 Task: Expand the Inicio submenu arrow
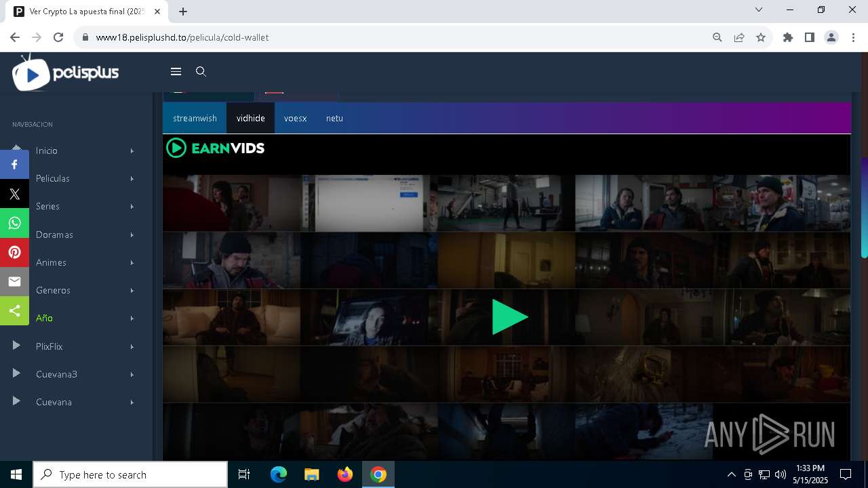pyautogui.click(x=132, y=150)
